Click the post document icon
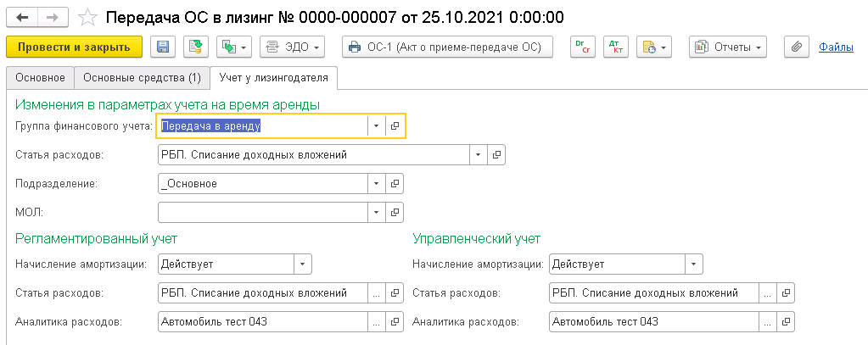This screenshot has width=868, height=345. pos(197,47)
